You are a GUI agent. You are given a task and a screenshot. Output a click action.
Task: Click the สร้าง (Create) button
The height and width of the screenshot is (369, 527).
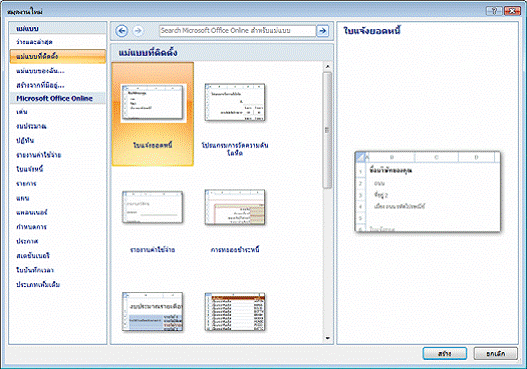445,354
